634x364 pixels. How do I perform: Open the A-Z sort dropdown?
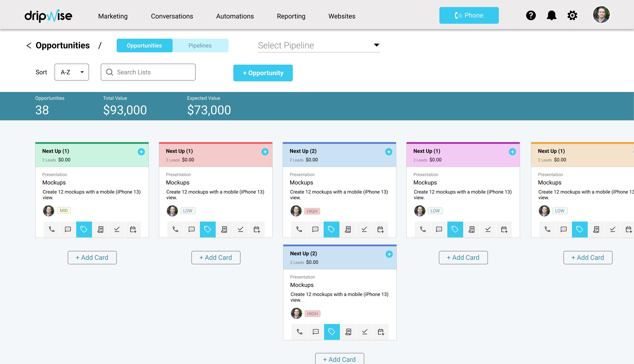(x=72, y=72)
